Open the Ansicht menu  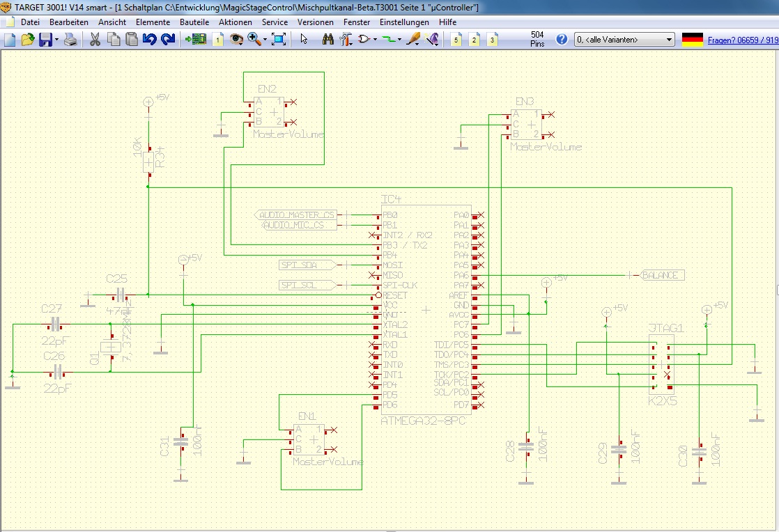(x=111, y=22)
